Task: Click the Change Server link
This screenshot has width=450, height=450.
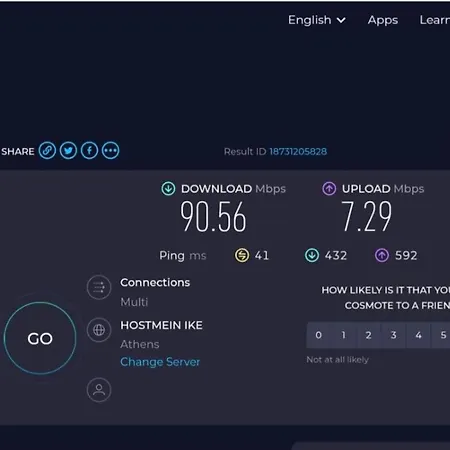Action: pos(160,362)
